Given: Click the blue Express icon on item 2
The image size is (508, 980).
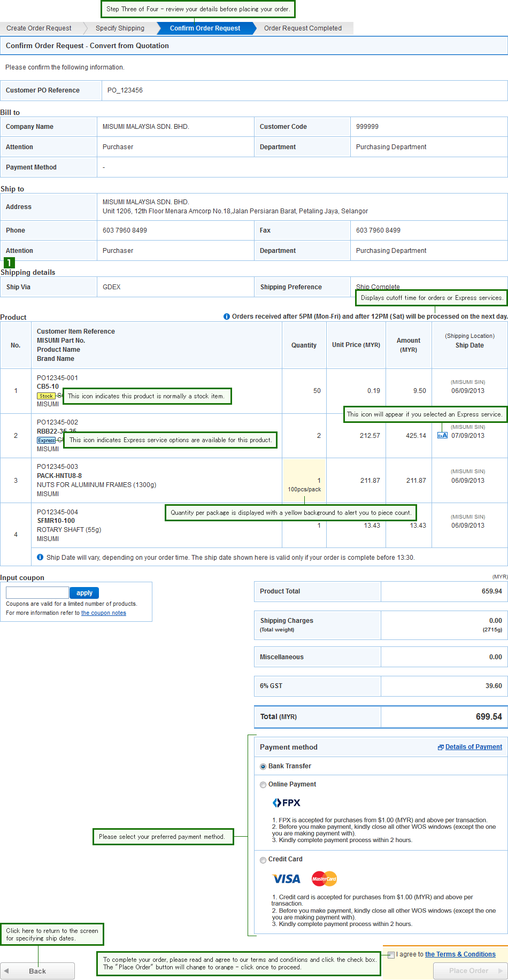Looking at the screenshot, I should pos(46,441).
